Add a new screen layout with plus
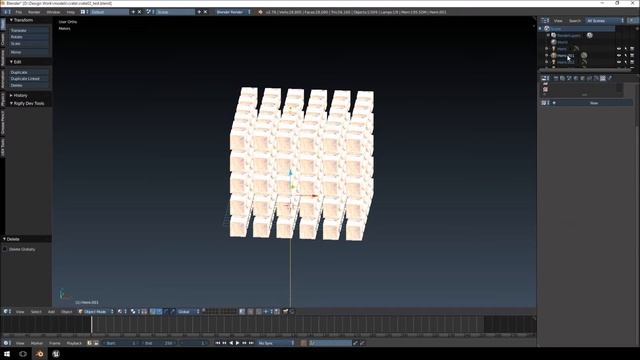This screenshot has height=360, width=640. pyautogui.click(x=133, y=12)
